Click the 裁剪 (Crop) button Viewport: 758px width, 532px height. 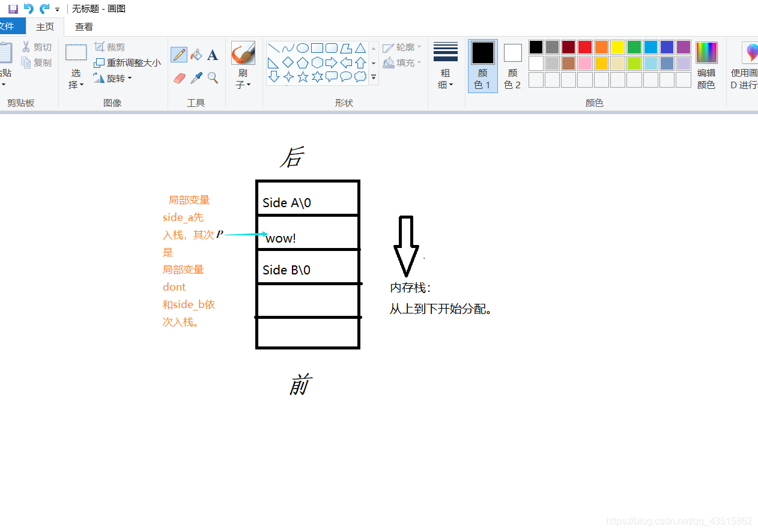click(110, 47)
